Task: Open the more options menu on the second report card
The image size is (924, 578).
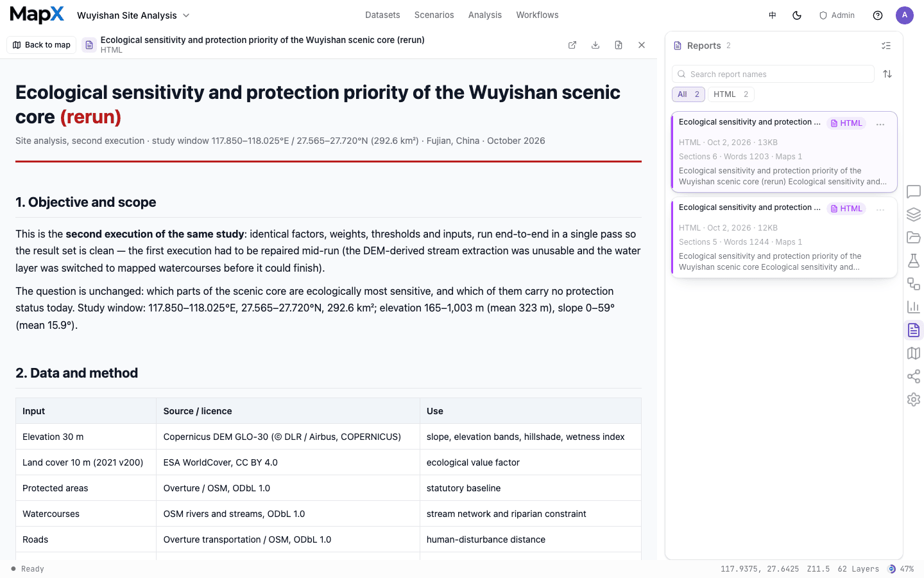Action: click(880, 209)
